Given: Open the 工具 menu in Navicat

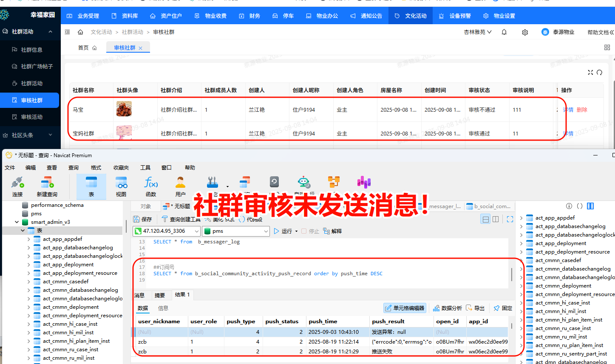Looking at the screenshot, I should [x=145, y=167].
